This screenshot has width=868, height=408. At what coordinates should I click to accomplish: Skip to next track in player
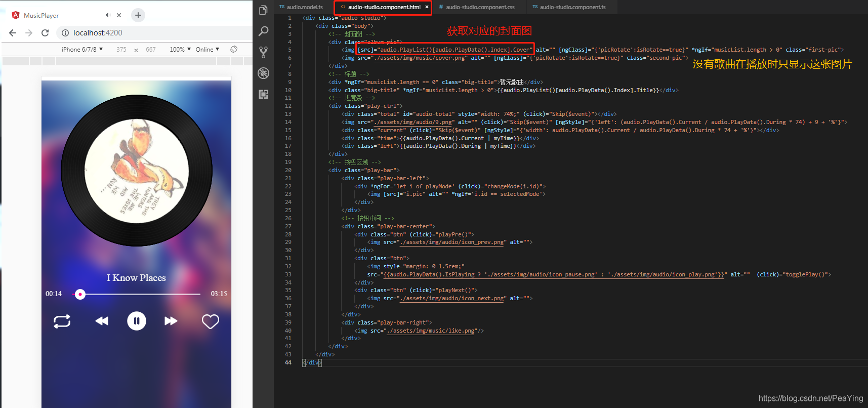coord(171,321)
